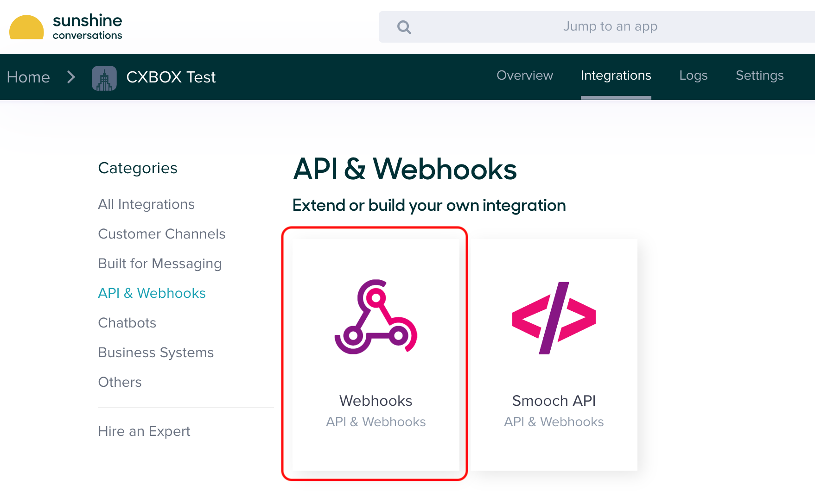Click the Sunshine Conversations sun logo
Screen dimensions: 815x504
26,27
